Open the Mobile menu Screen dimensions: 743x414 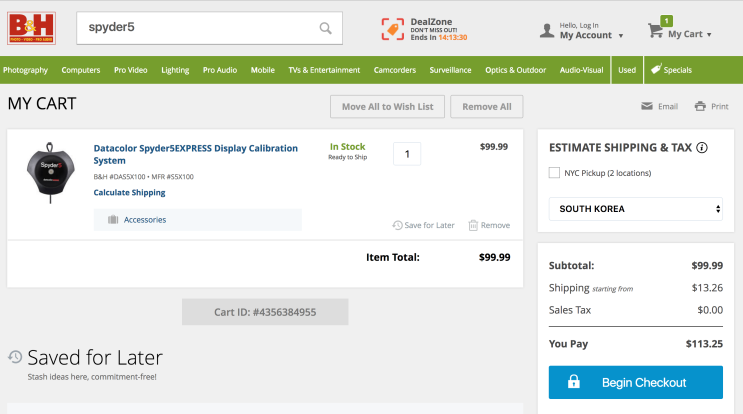(x=263, y=70)
